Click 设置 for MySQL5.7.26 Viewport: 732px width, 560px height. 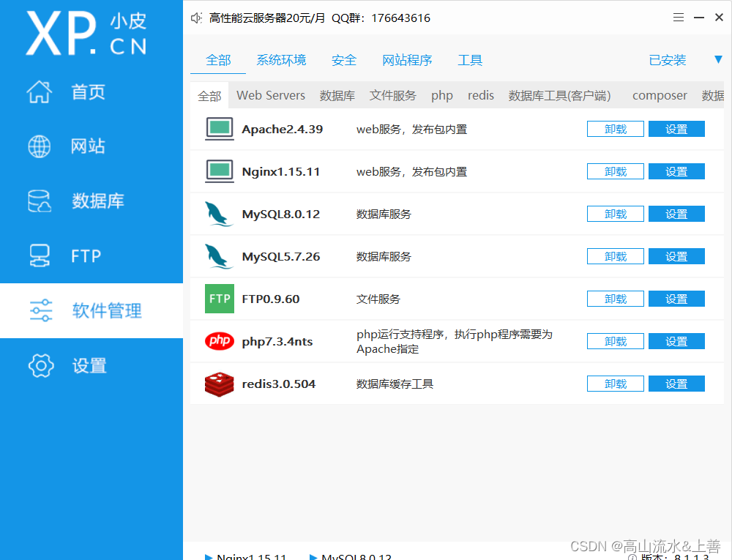click(676, 256)
